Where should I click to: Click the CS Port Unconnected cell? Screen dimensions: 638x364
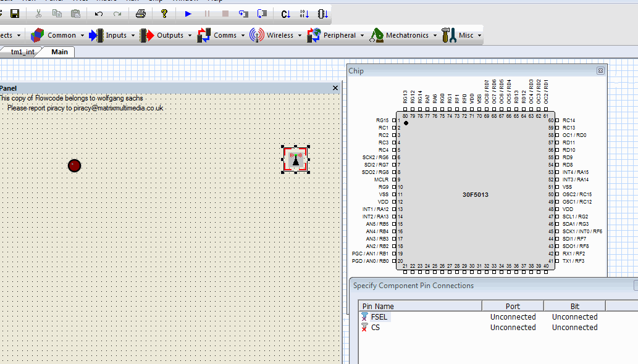coord(513,328)
